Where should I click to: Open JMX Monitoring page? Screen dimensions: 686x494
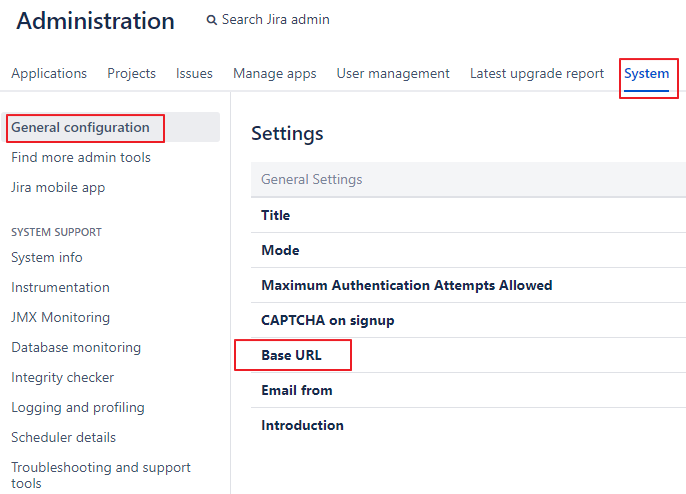coord(60,317)
